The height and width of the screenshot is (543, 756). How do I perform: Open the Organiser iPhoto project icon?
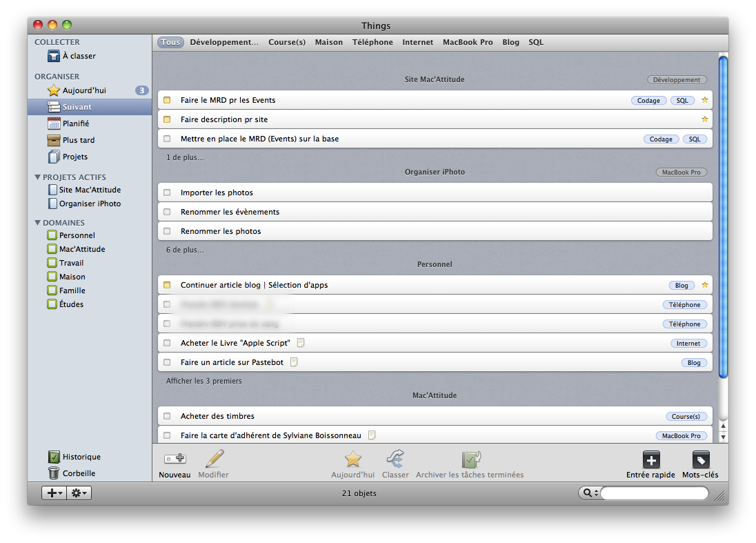pos(52,204)
